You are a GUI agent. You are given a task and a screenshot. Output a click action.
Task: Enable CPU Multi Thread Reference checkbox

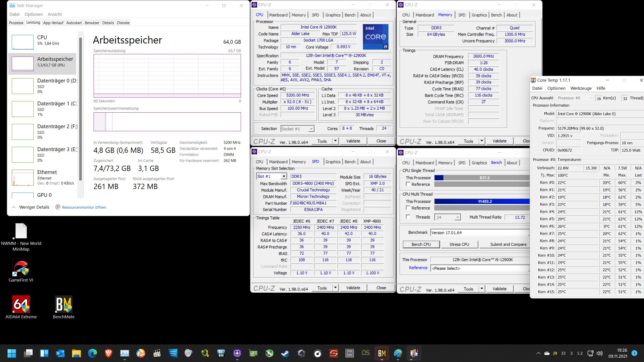[x=408, y=208]
